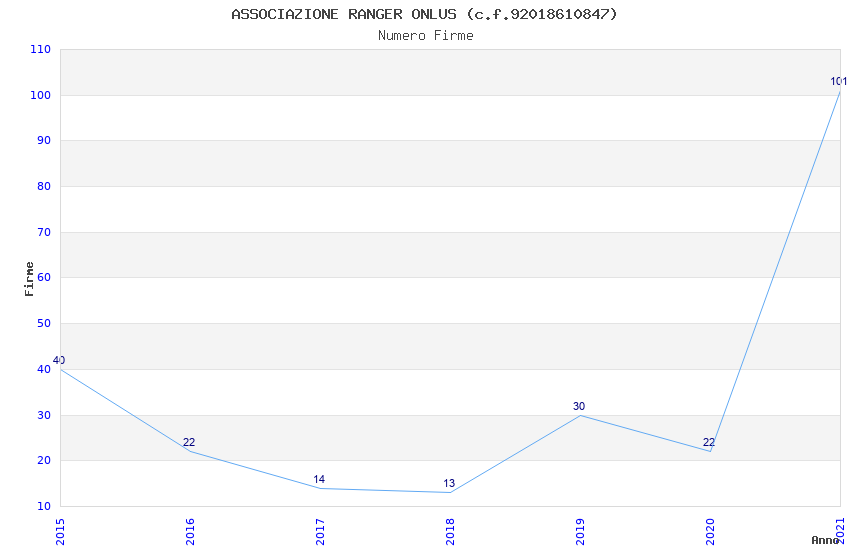Select the data point labeled 14
The width and height of the screenshot is (850, 550).
pos(320,488)
